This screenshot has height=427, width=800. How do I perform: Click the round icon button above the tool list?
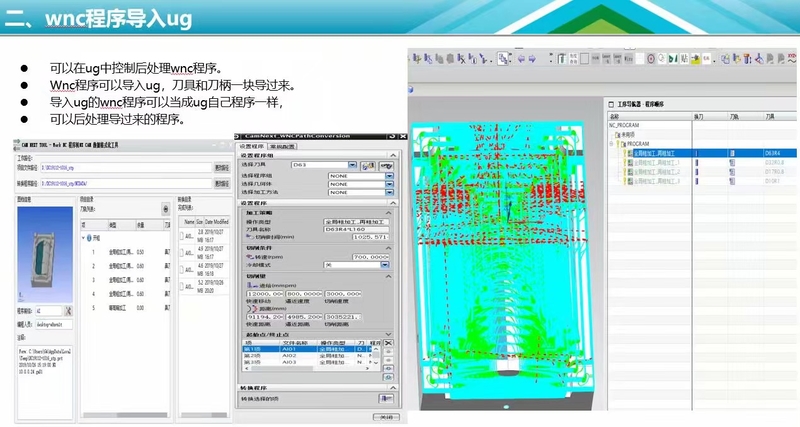(x=165, y=209)
